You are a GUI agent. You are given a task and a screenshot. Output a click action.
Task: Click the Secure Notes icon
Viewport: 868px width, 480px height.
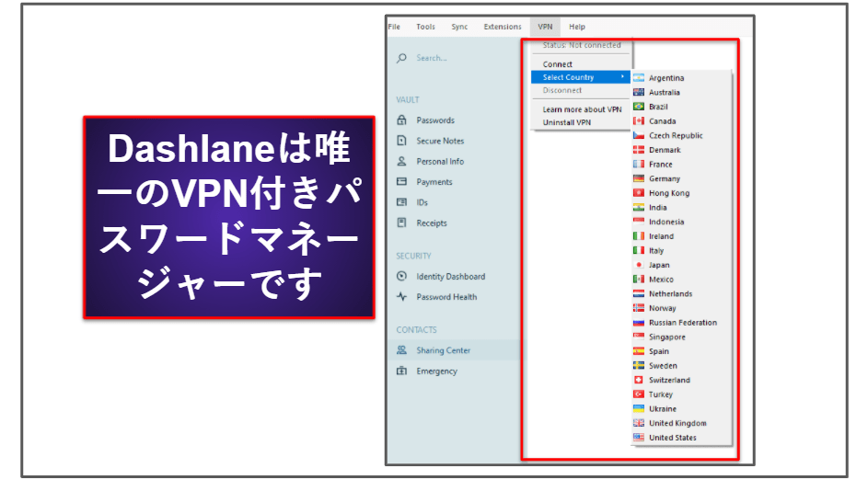[x=402, y=141]
